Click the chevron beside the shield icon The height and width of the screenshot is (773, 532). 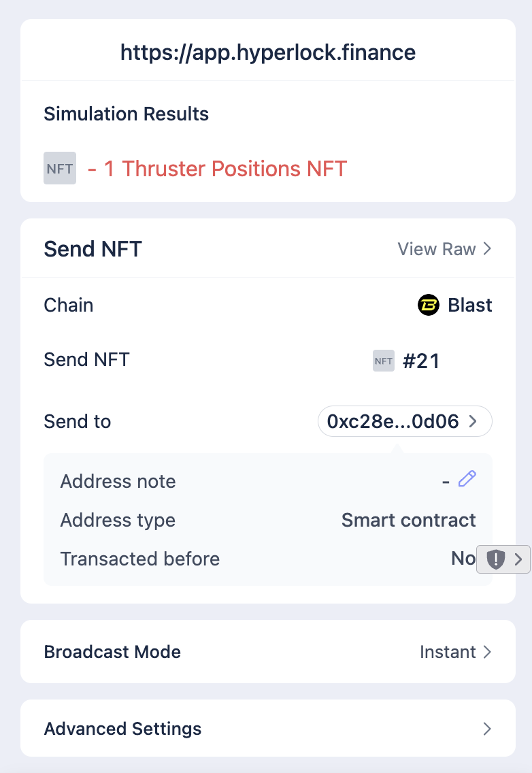coord(518,559)
